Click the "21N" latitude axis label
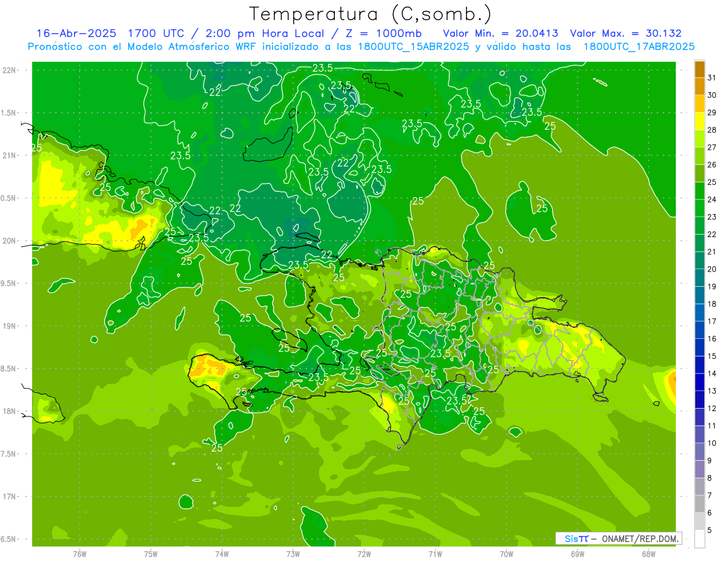The height and width of the screenshot is (562, 728). [x=9, y=156]
